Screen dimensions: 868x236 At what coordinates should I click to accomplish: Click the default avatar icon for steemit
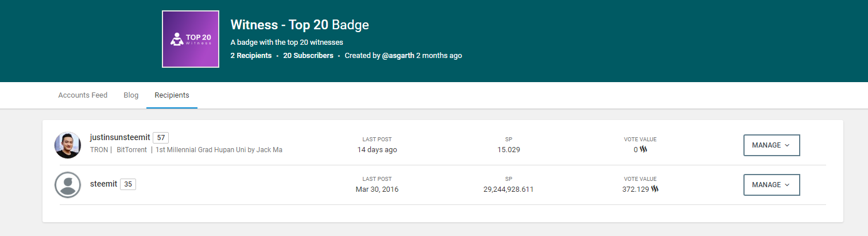click(67, 185)
